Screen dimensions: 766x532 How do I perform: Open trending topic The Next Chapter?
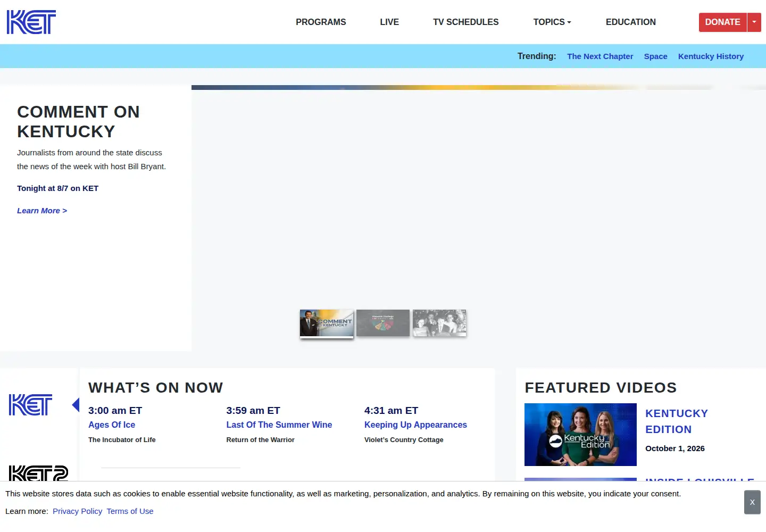coord(600,56)
